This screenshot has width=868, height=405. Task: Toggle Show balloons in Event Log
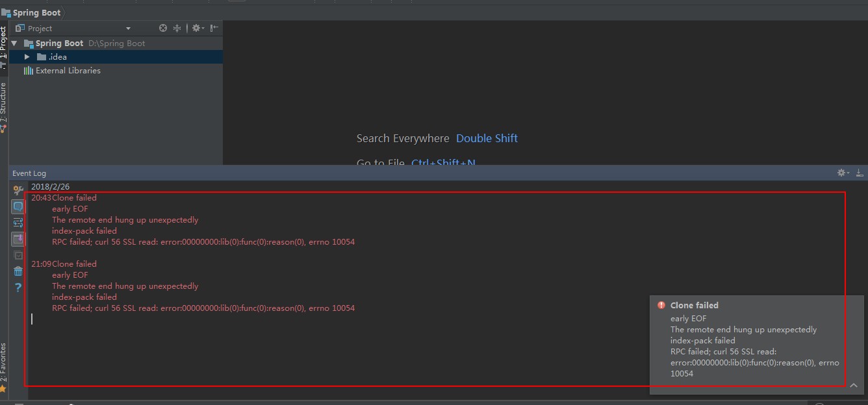click(18, 206)
